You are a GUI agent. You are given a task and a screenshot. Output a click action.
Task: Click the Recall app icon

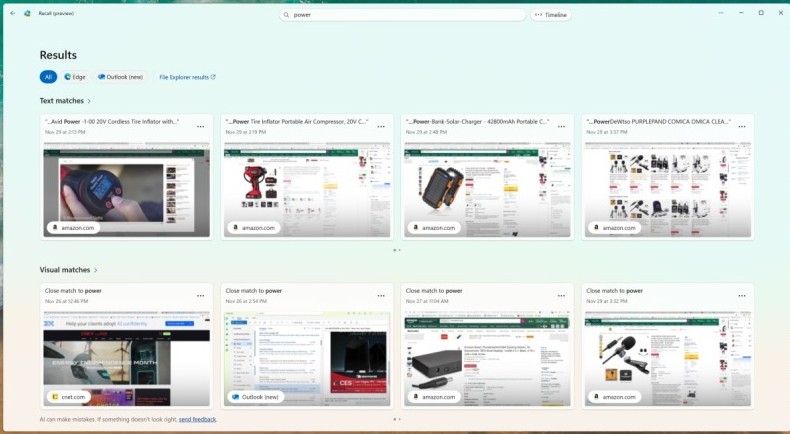click(27, 14)
